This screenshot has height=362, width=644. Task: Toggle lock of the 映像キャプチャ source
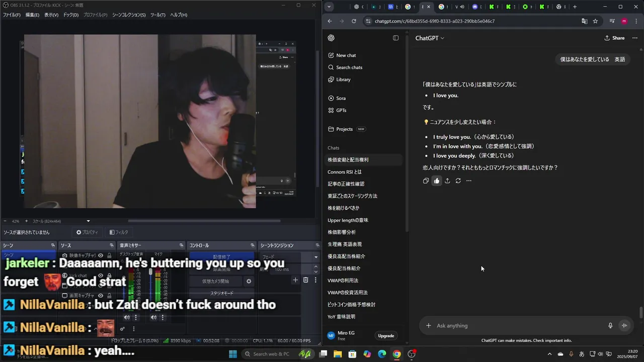[110, 256]
